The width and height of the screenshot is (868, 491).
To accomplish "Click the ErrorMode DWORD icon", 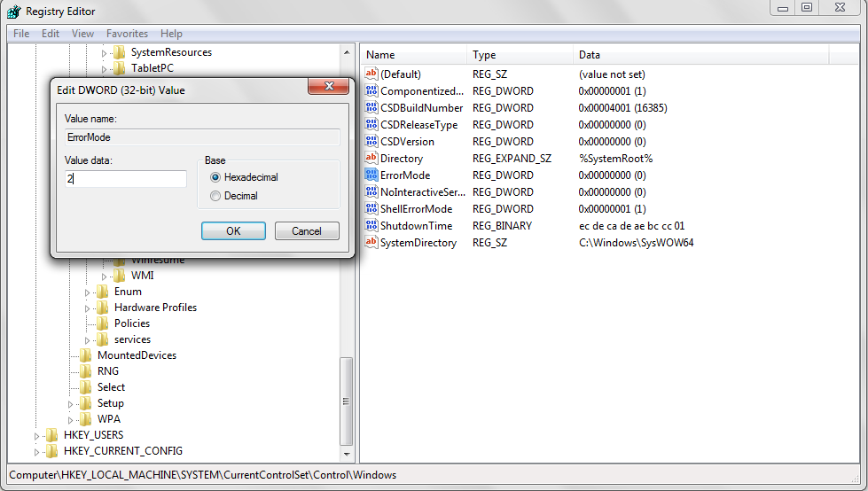I will (x=371, y=175).
